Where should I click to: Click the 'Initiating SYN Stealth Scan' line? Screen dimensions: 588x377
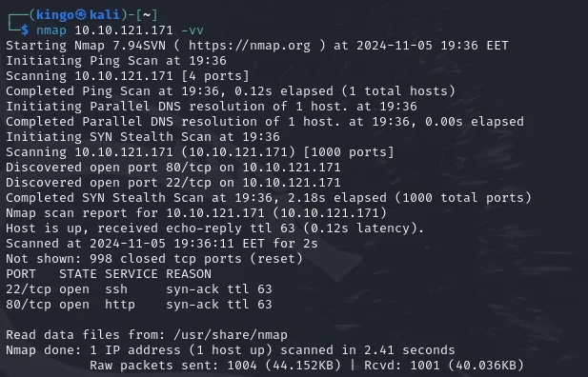[x=143, y=137]
